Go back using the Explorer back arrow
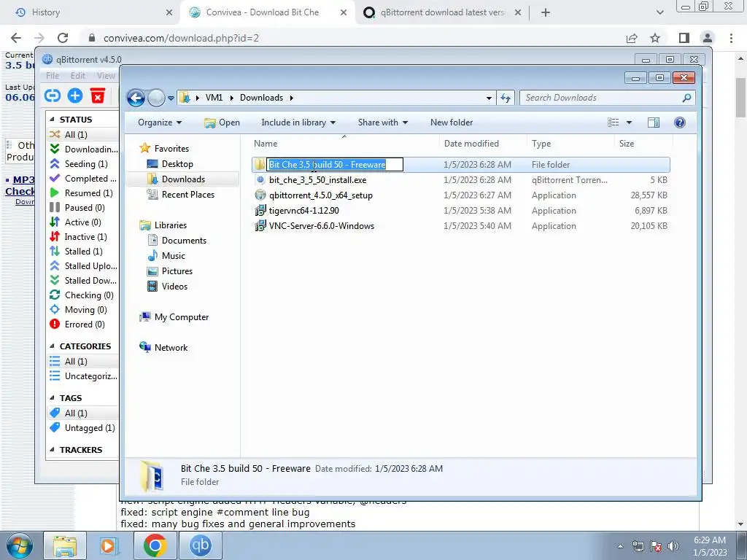 point(136,98)
